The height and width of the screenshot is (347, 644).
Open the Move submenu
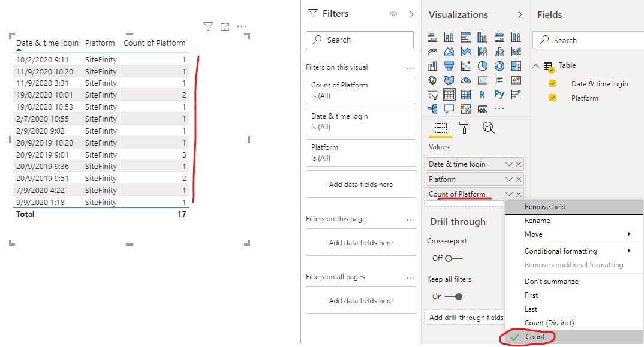(574, 234)
